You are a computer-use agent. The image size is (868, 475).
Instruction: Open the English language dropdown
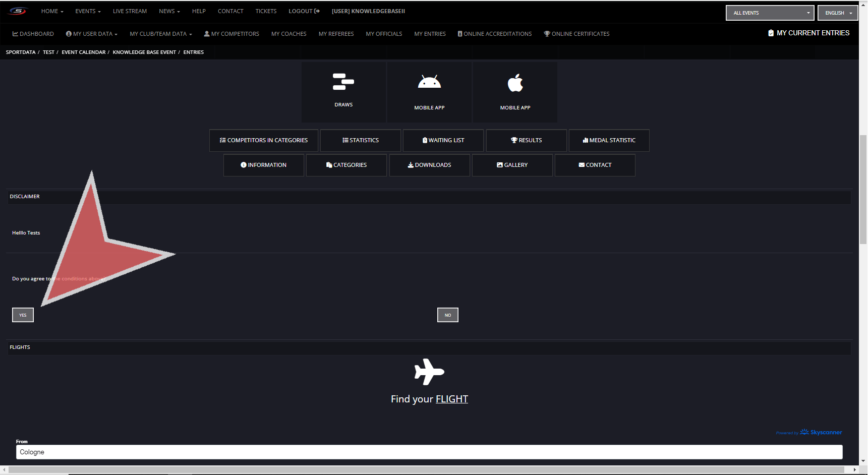[837, 13]
